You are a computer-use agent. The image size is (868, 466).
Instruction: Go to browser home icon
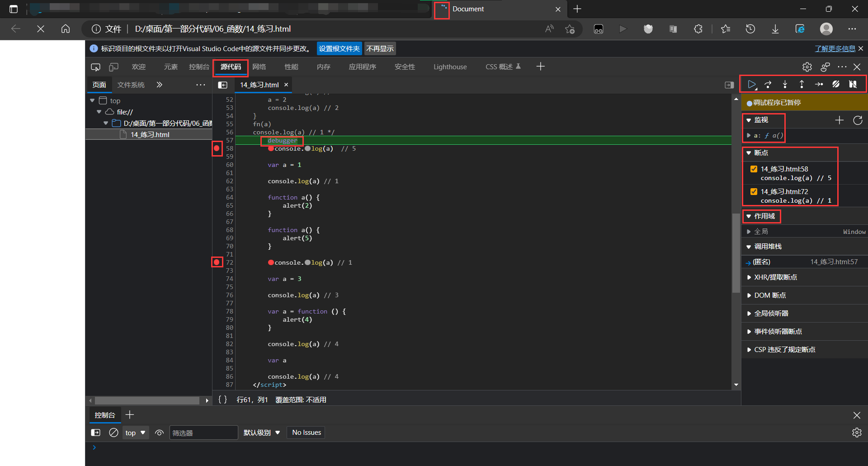(66, 29)
